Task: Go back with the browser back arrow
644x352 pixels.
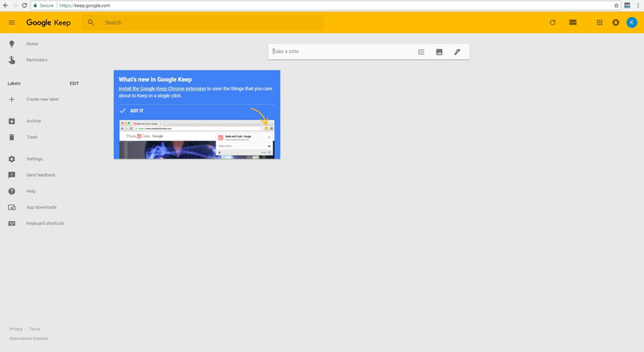Action: (x=5, y=5)
